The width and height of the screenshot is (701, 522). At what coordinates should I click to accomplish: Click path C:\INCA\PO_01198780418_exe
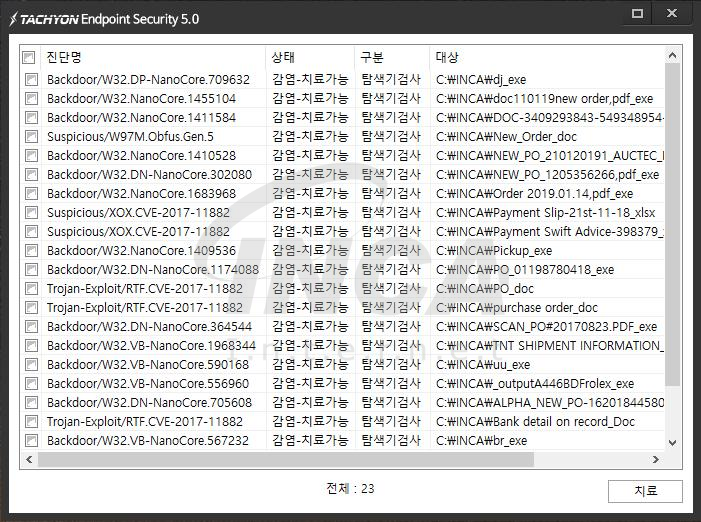[x=525, y=269]
